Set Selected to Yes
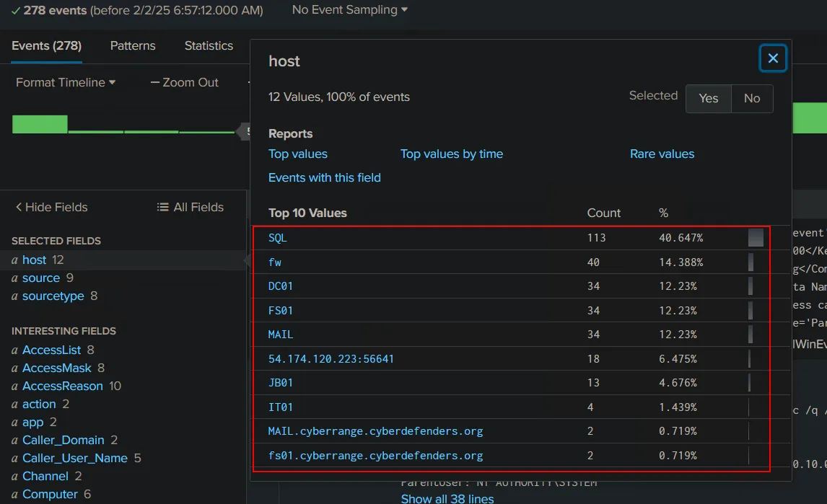This screenshot has height=504, width=827. (x=708, y=99)
